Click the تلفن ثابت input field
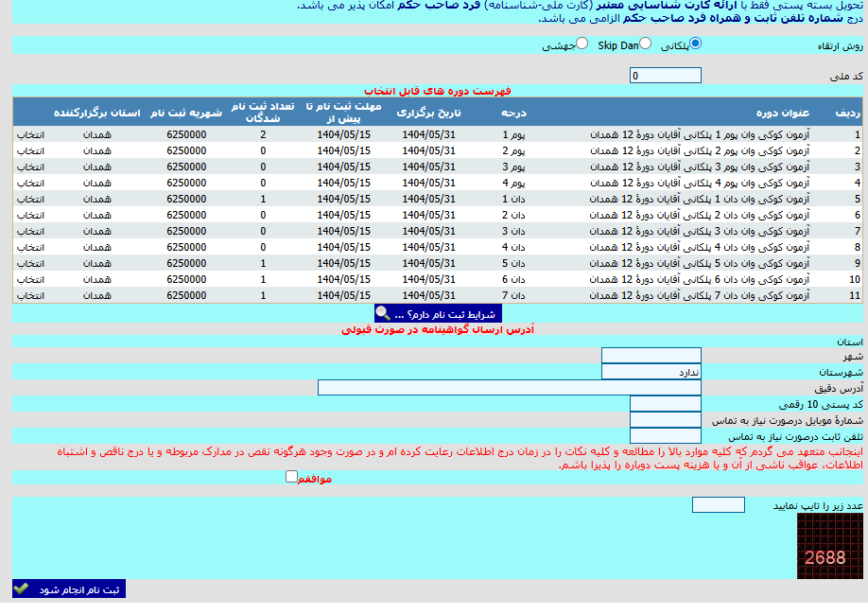This screenshot has width=868, height=615. tap(666, 436)
